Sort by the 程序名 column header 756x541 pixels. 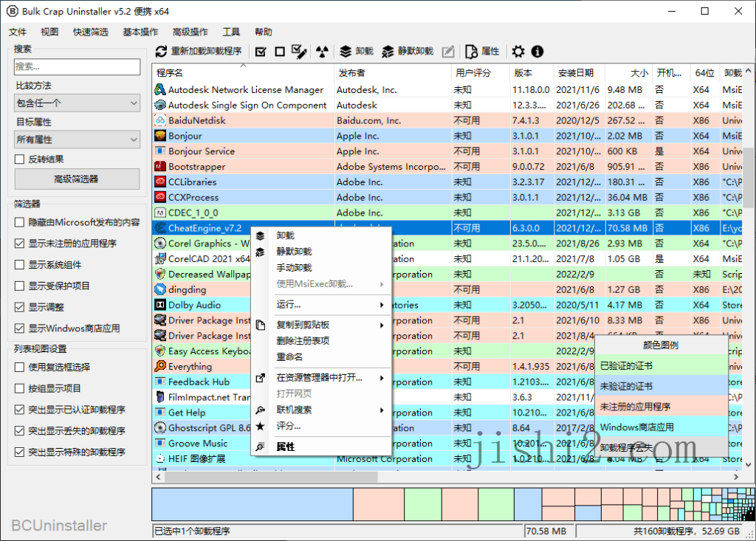[243, 73]
